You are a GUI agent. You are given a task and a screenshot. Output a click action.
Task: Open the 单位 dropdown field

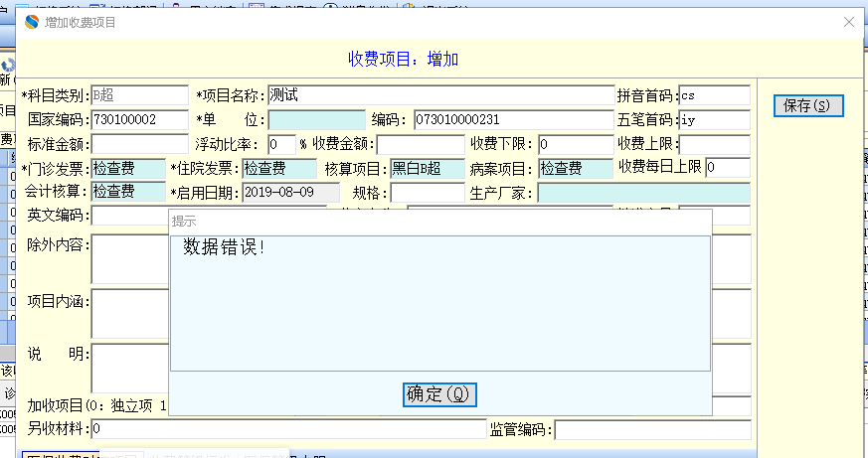(x=316, y=119)
